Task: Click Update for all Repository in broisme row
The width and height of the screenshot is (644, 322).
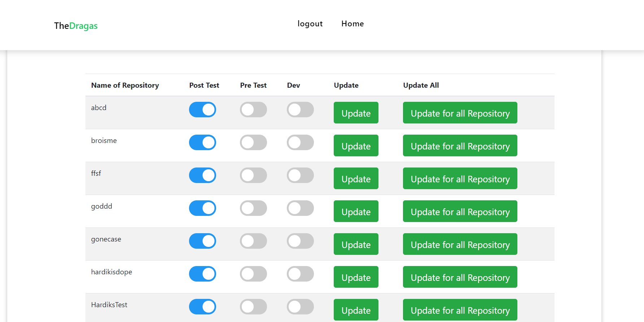Action: tap(460, 145)
